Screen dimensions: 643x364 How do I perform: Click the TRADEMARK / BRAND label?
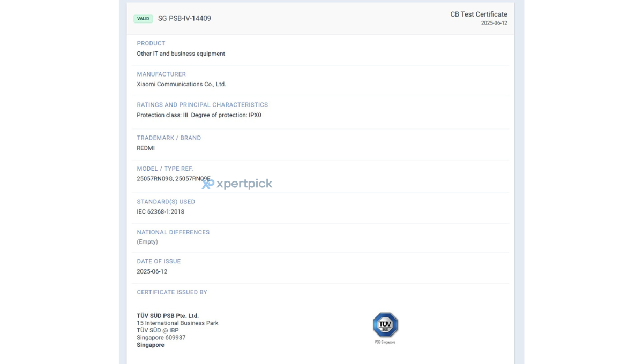coord(169,138)
